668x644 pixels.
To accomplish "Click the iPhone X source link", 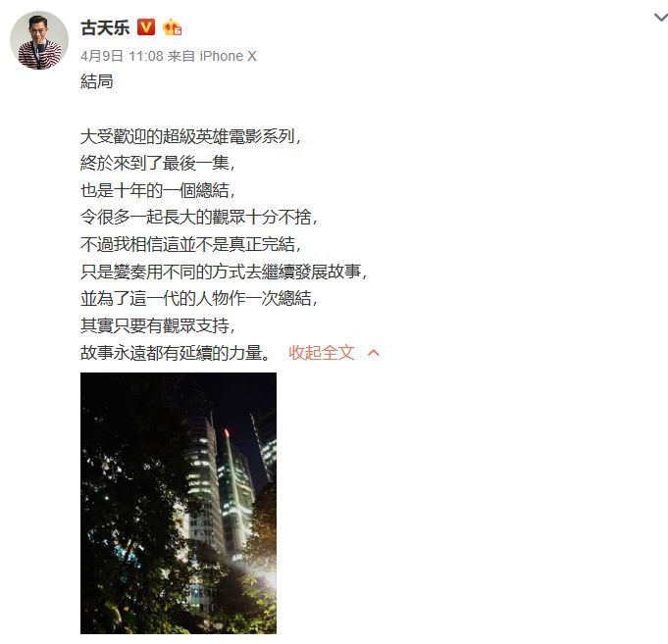I will (228, 56).
